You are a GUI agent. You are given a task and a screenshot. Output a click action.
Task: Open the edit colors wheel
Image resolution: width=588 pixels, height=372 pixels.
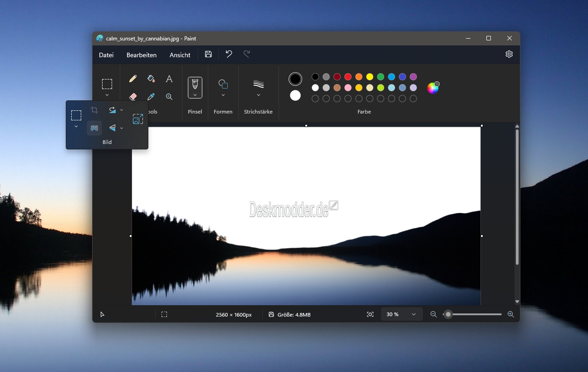click(433, 88)
